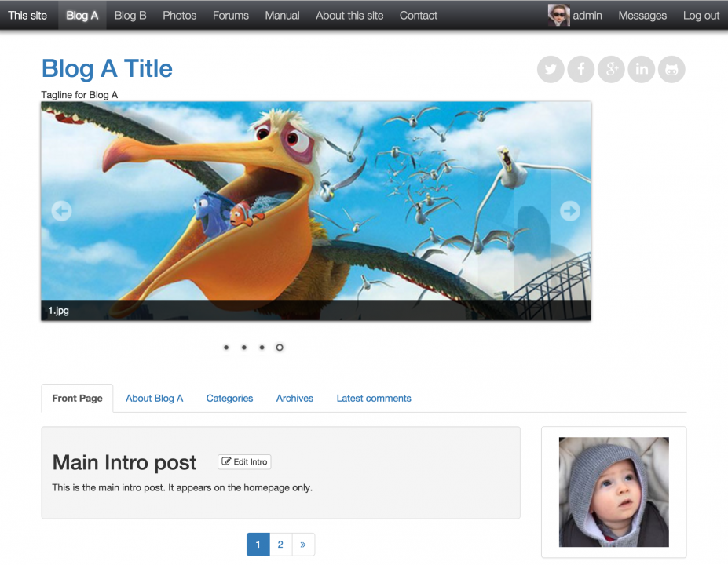This screenshot has width=728, height=565.
Task: Select the third slideshow dot
Action: pyautogui.click(x=262, y=348)
